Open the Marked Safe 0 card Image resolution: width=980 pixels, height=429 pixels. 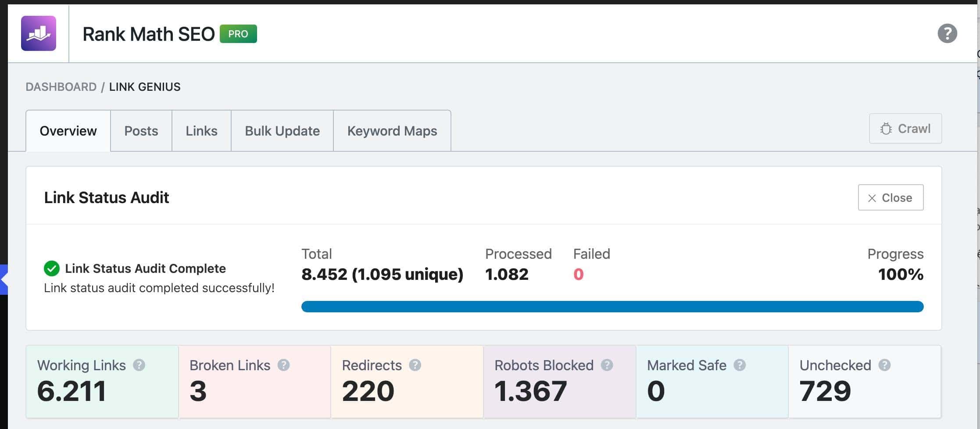pyautogui.click(x=712, y=382)
